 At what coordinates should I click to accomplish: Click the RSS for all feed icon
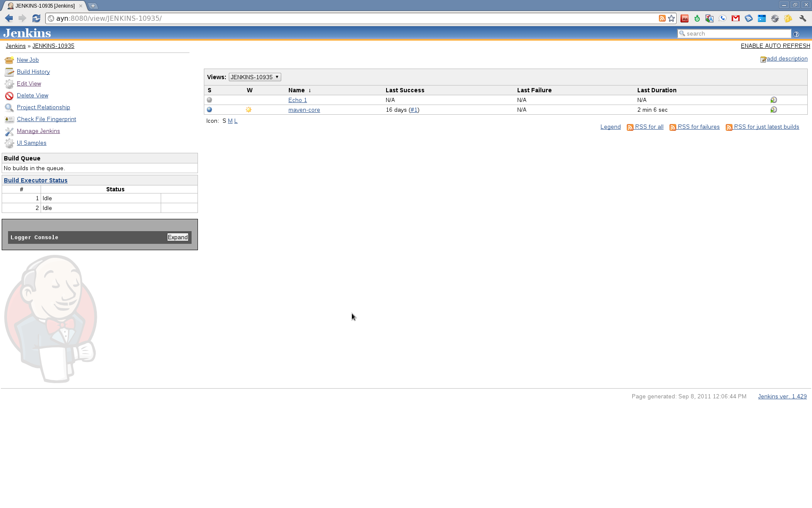coord(630,127)
